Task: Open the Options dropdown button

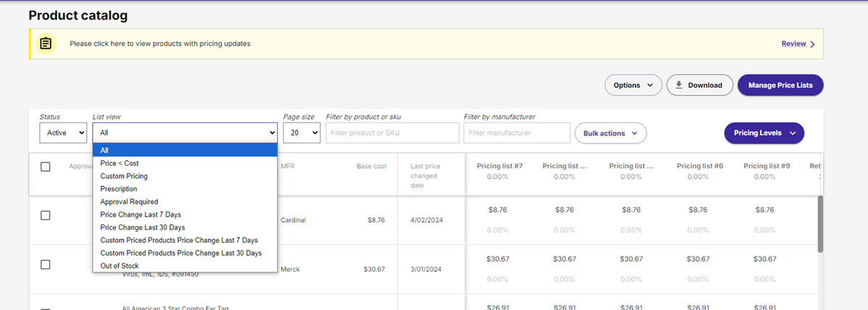Action: [633, 85]
